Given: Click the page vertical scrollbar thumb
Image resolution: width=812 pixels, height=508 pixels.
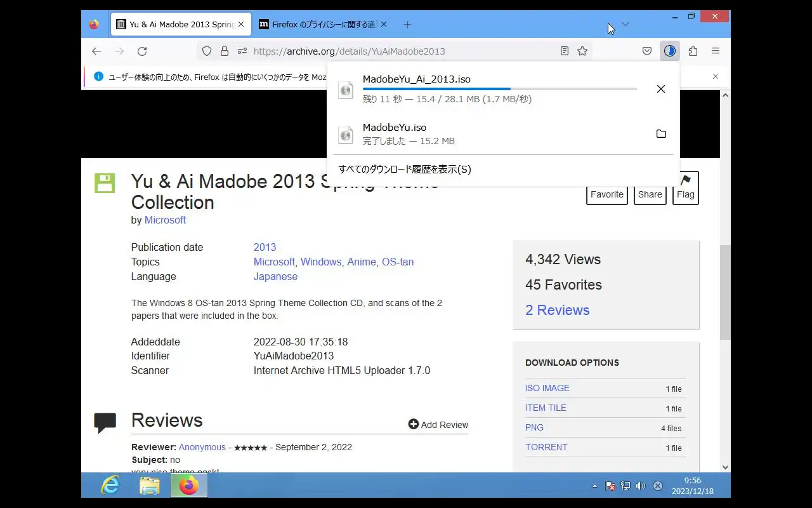Looking at the screenshot, I should click(x=725, y=291).
